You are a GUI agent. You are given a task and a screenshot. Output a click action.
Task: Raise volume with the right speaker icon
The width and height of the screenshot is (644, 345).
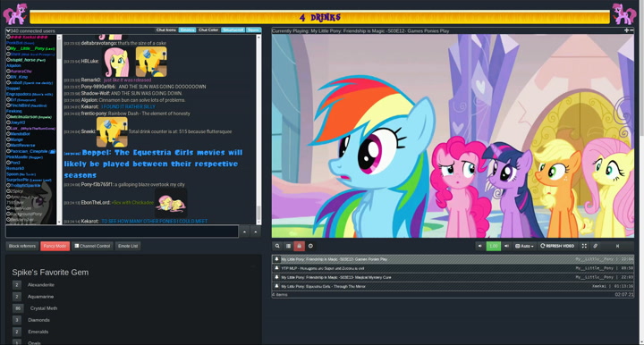click(x=506, y=246)
